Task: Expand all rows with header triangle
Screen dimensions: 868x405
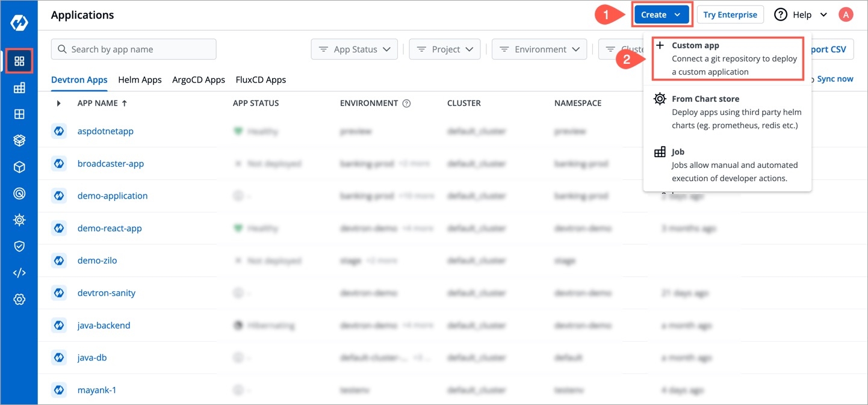Action: click(x=58, y=104)
